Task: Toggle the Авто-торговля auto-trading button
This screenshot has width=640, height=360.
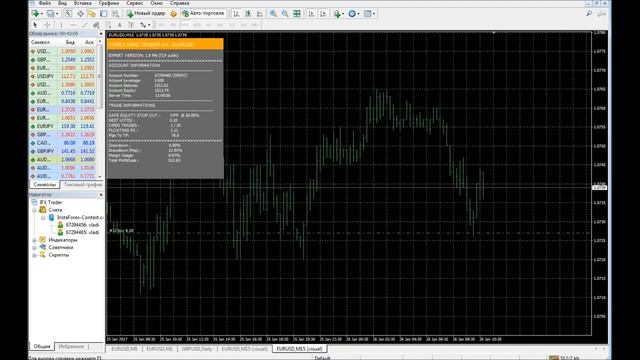Action: (x=203, y=13)
